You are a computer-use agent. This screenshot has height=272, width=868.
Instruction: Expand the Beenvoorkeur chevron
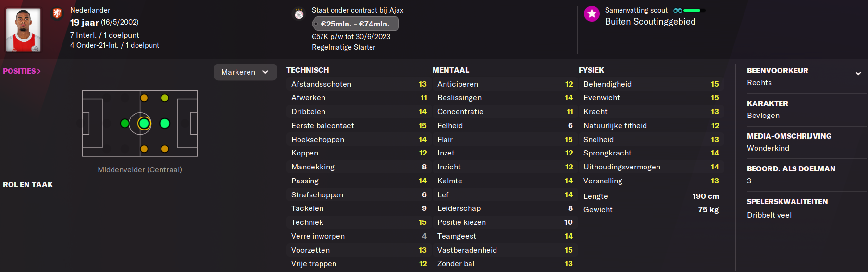click(x=858, y=74)
